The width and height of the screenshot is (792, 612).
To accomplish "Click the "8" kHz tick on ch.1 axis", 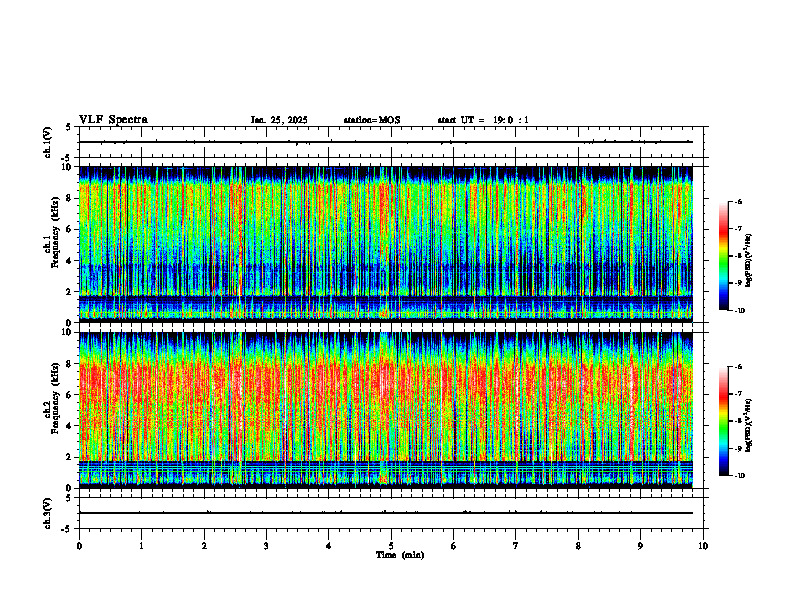I will pos(70,198).
